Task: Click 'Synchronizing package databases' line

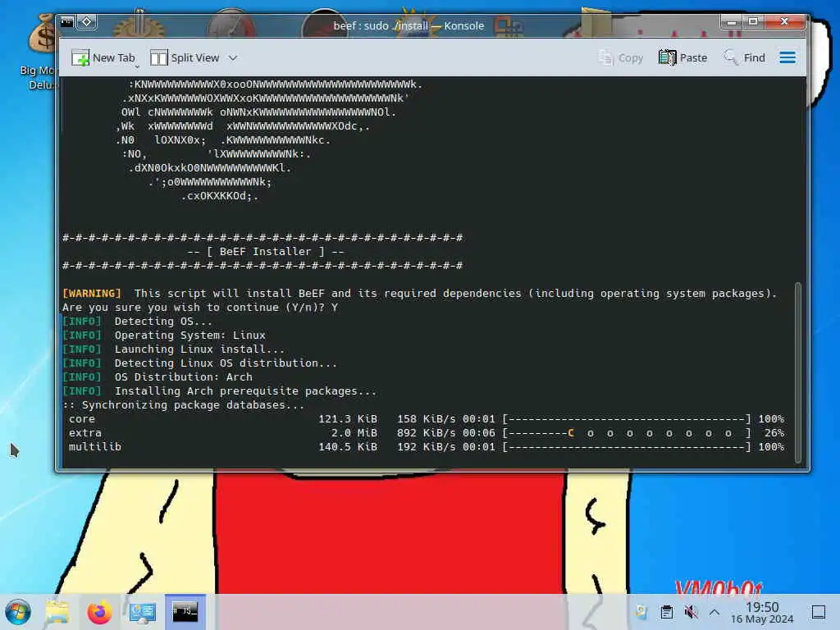Action: coord(183,405)
